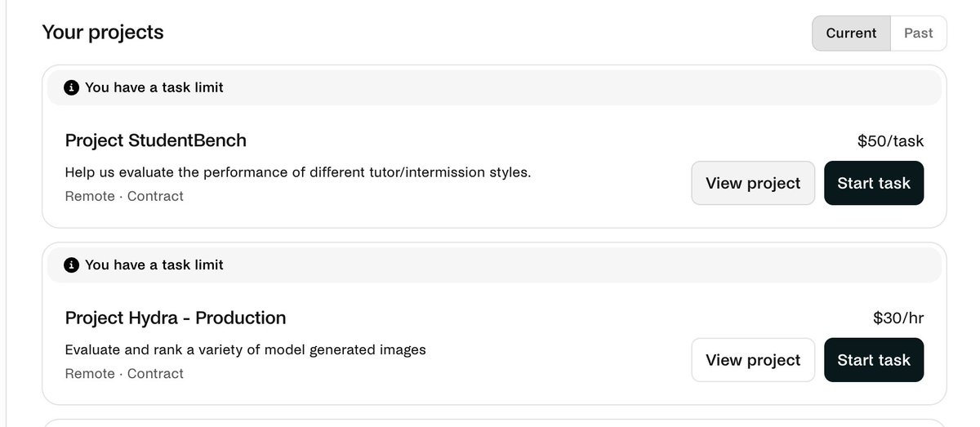Switch to the Past projects tab
Image resolution: width=980 pixels, height=427 pixels.
click(919, 33)
